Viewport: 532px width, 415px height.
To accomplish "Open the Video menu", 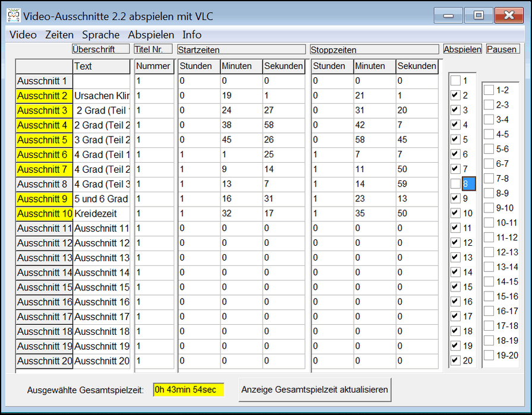I will (x=23, y=35).
